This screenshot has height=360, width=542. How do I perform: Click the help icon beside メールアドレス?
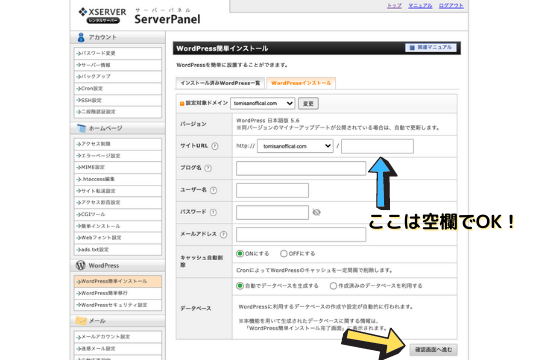tap(224, 234)
